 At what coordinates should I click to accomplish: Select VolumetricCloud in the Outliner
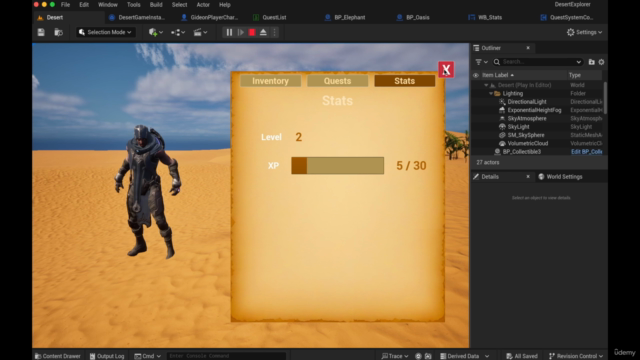(x=528, y=143)
